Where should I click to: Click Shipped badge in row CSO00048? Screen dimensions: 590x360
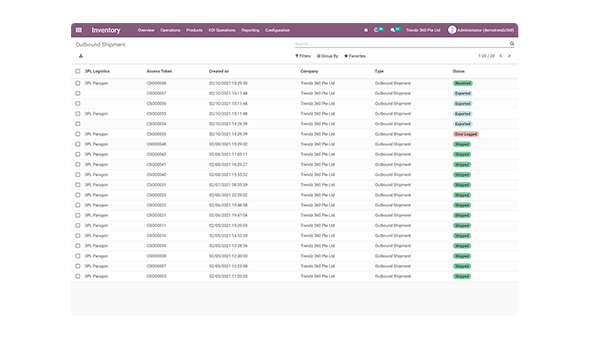(462, 144)
